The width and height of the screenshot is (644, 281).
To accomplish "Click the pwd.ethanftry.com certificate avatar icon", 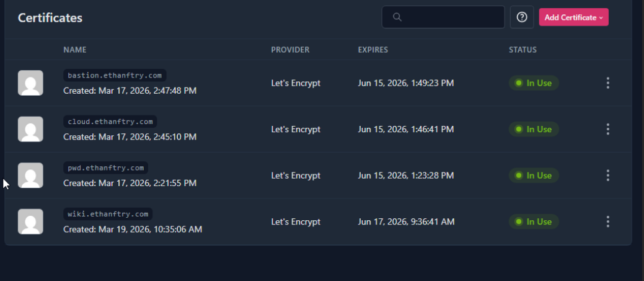I will point(30,176).
